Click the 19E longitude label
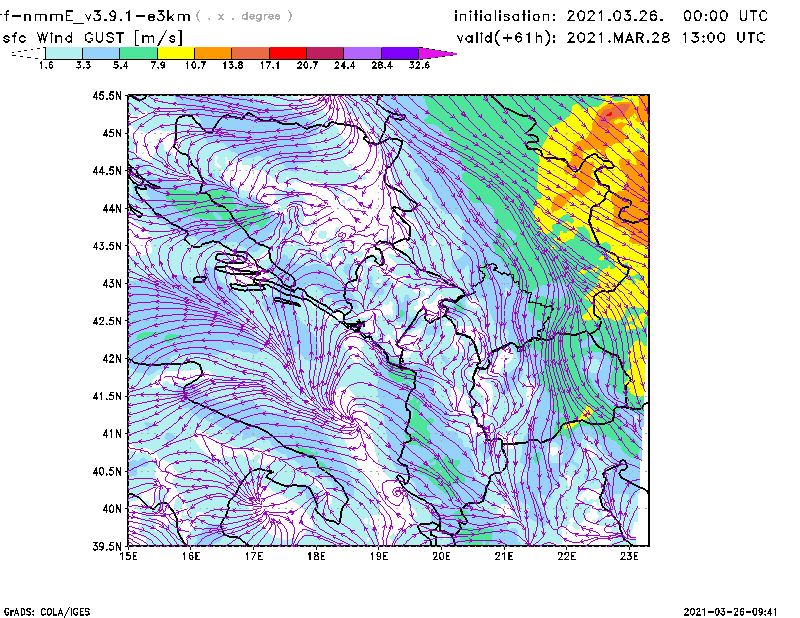Screen dimensions: 800x618 tap(379, 556)
